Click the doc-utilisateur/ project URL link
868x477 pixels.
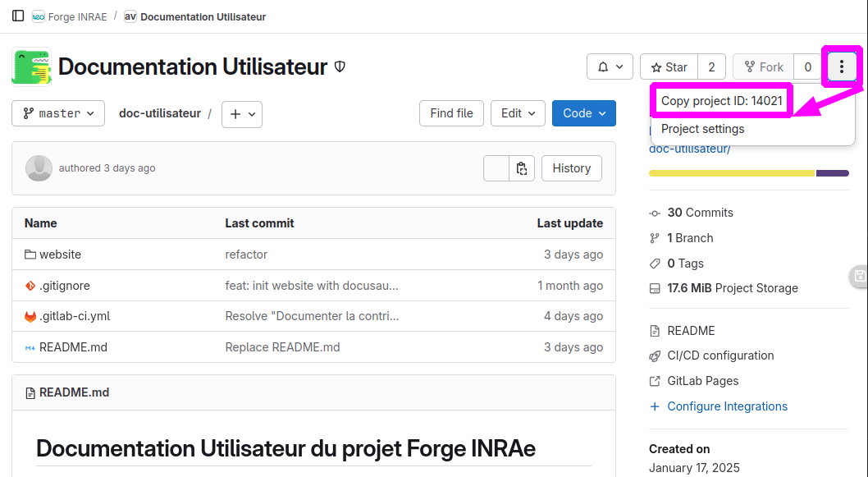coord(690,149)
